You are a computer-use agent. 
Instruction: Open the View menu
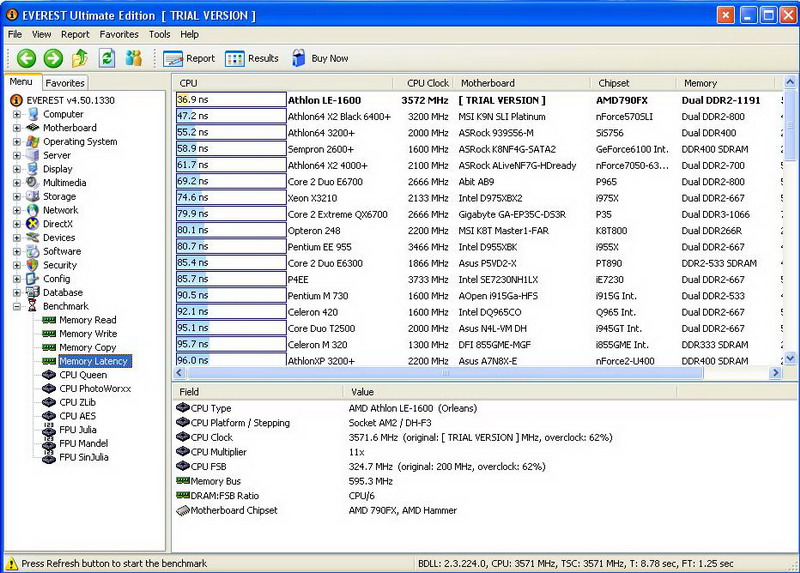click(x=41, y=34)
